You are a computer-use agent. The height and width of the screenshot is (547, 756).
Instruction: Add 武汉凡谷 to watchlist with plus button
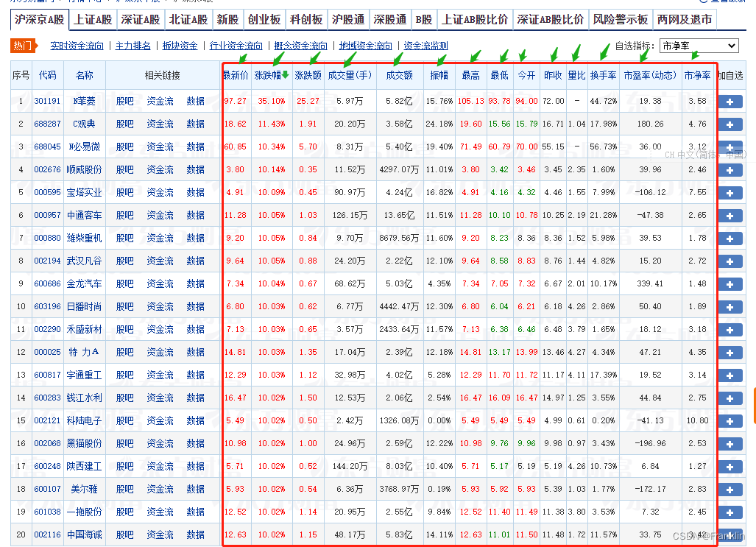pos(730,261)
